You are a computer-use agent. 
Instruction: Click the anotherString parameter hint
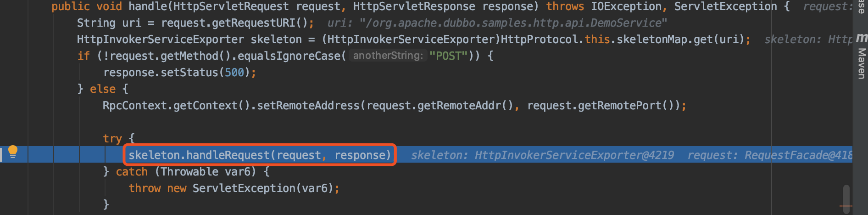click(388, 56)
